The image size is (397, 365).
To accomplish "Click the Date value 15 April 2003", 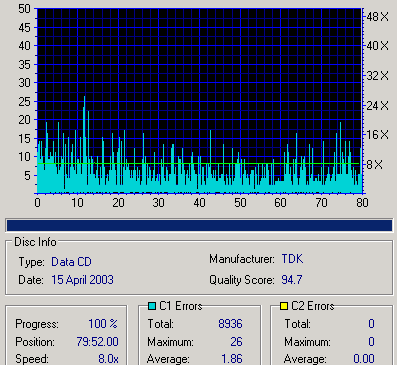I will [82, 280].
